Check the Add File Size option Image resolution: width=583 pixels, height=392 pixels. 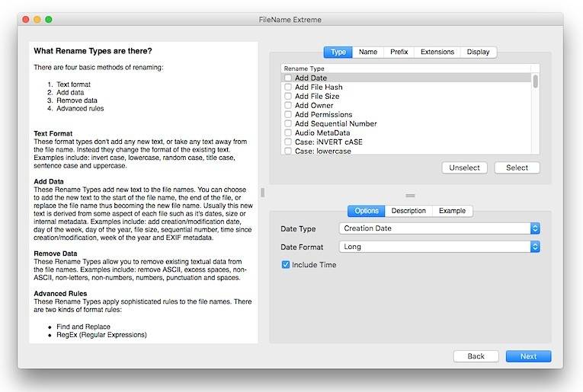click(x=288, y=96)
